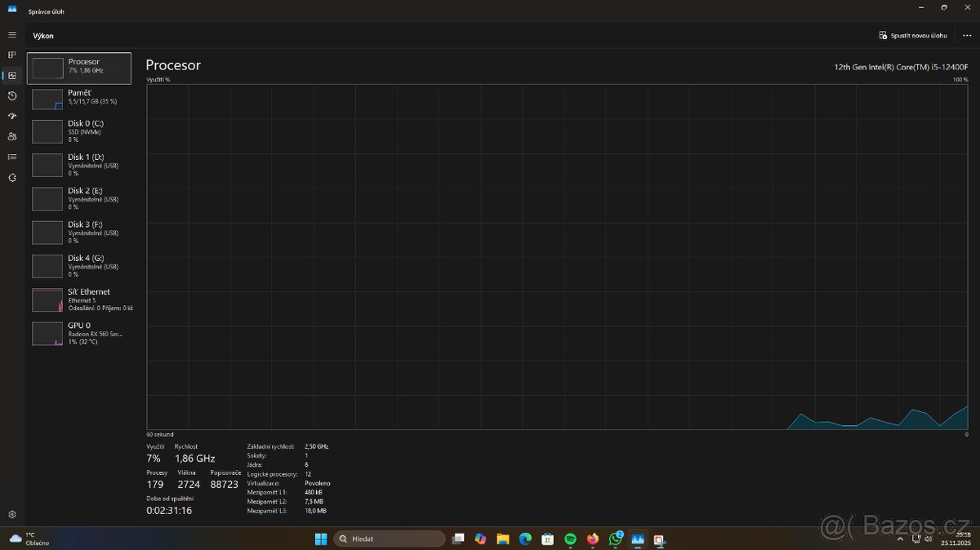980x550 pixels.
Task: Select the Paměť performance item
Action: coord(79,99)
